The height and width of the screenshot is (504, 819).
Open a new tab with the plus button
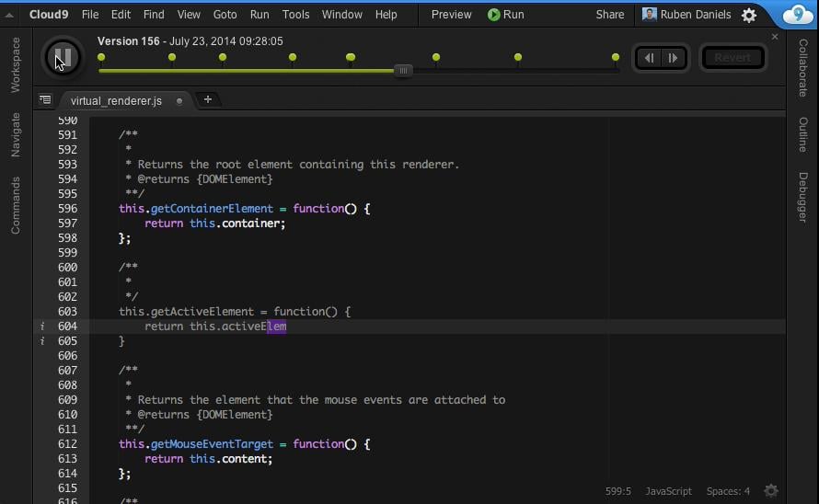207,99
